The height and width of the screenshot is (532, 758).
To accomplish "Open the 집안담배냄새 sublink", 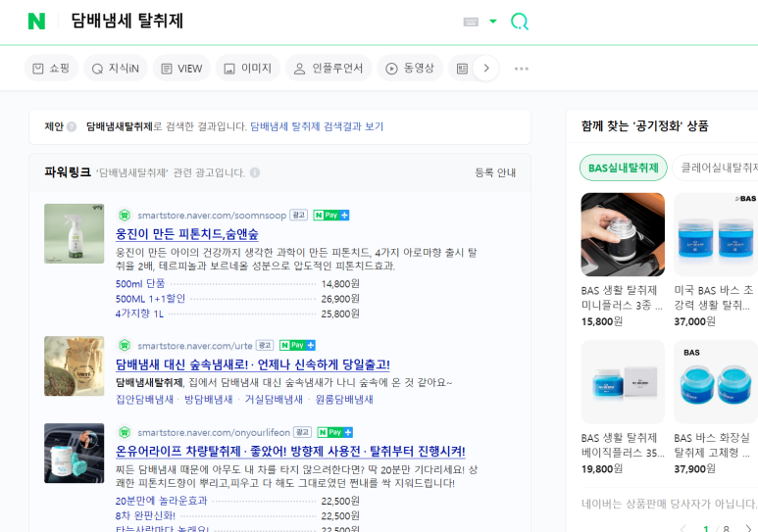I will (x=144, y=399).
